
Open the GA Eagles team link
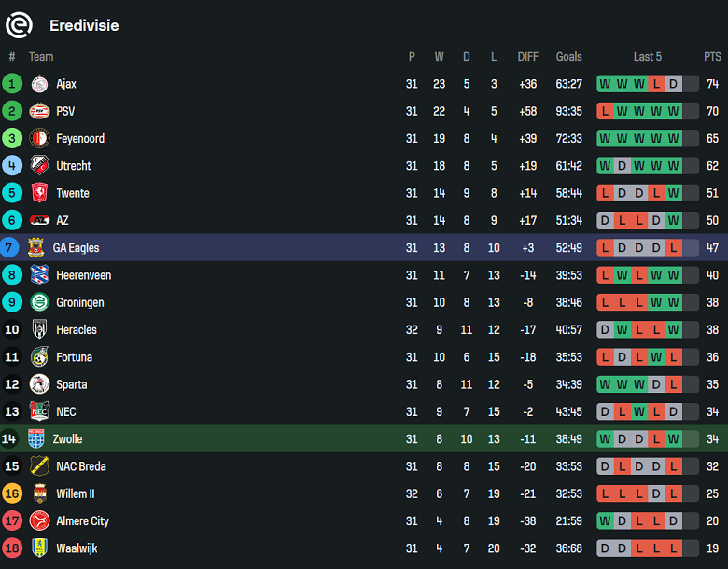coord(76,248)
